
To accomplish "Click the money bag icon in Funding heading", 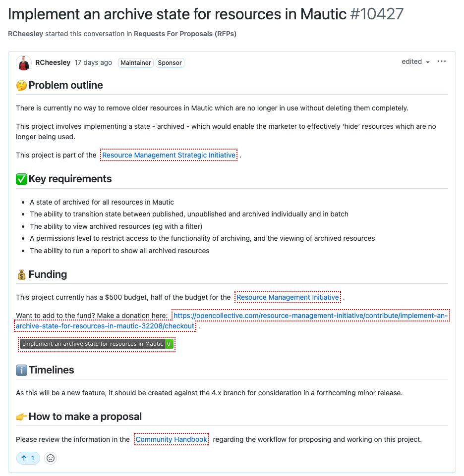I will (20, 274).
